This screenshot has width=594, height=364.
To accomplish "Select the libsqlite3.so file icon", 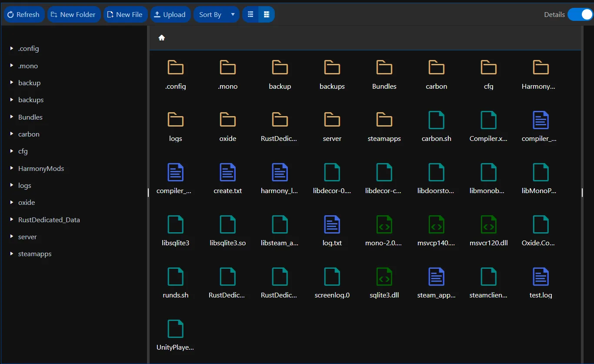I will click(228, 224).
